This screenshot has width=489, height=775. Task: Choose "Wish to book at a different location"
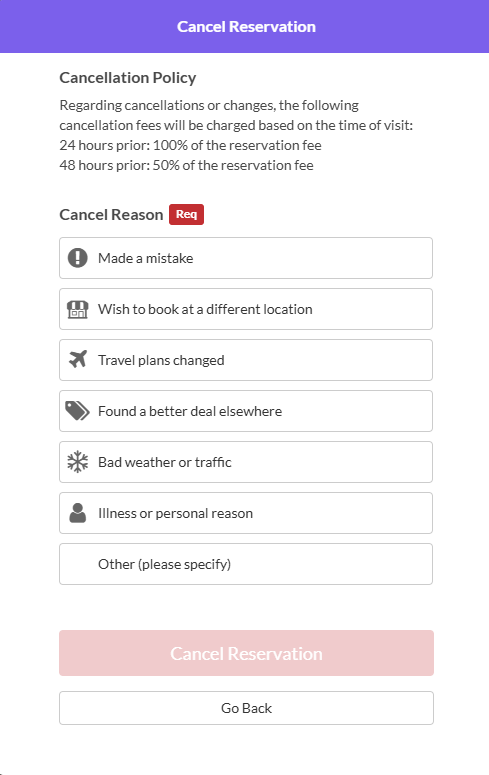click(x=246, y=309)
